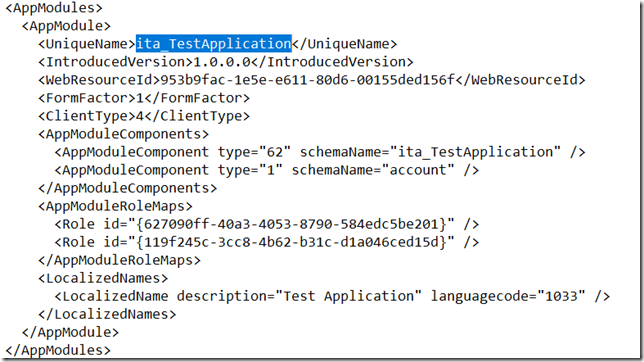The width and height of the screenshot is (644, 362).
Task: Click the FormFactor line with value 1
Action: click(x=144, y=98)
